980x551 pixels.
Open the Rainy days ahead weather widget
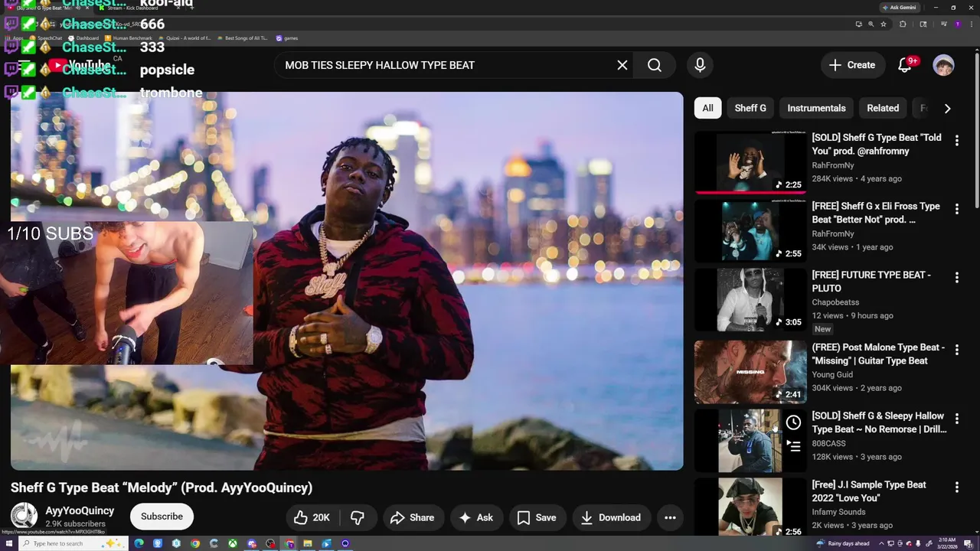tap(843, 543)
